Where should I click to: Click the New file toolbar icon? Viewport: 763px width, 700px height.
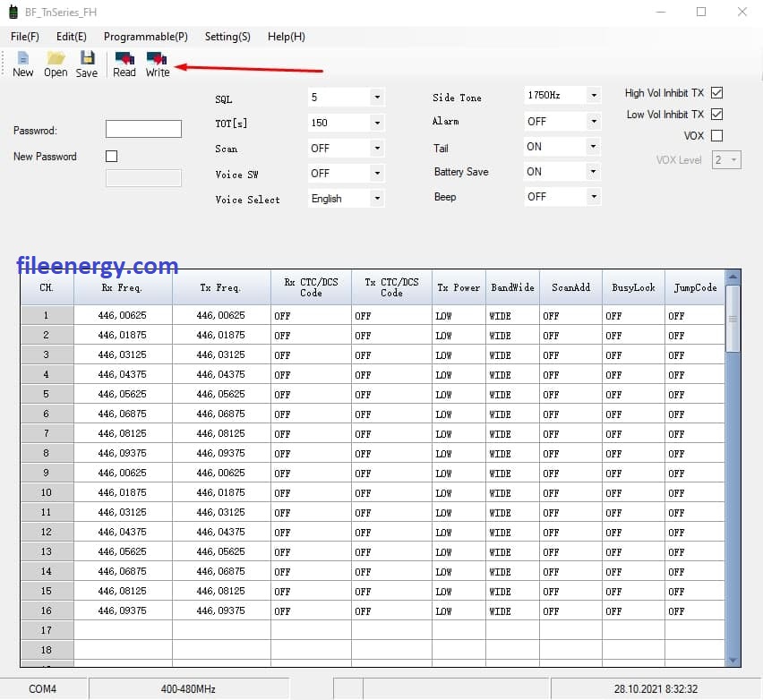click(23, 64)
